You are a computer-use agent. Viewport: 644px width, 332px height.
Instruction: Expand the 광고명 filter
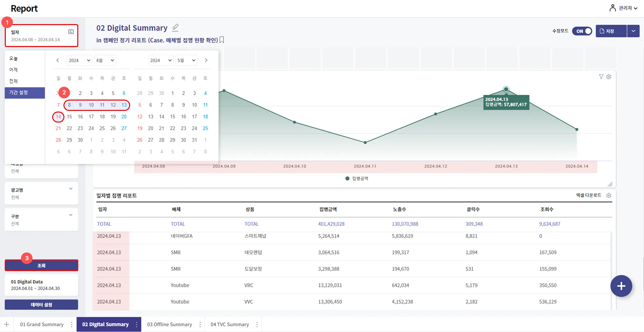71,189
